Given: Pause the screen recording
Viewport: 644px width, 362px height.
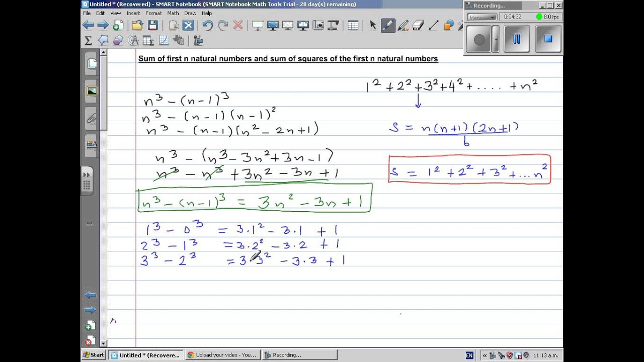Looking at the screenshot, I should click(516, 39).
